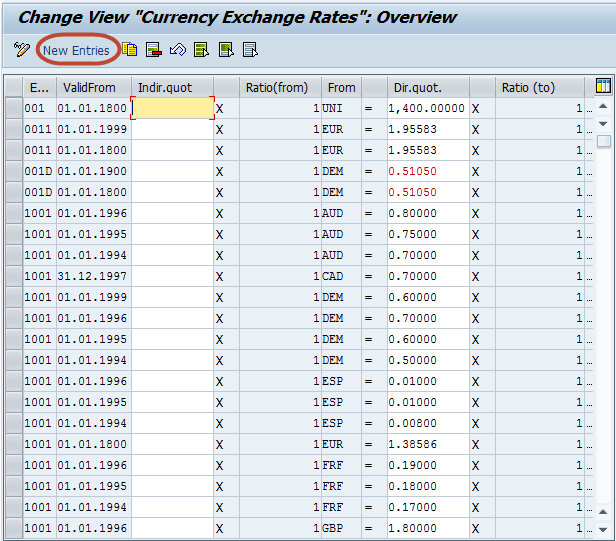This screenshot has width=616, height=541.
Task: Click the Delete entry icon
Action: coord(154,49)
